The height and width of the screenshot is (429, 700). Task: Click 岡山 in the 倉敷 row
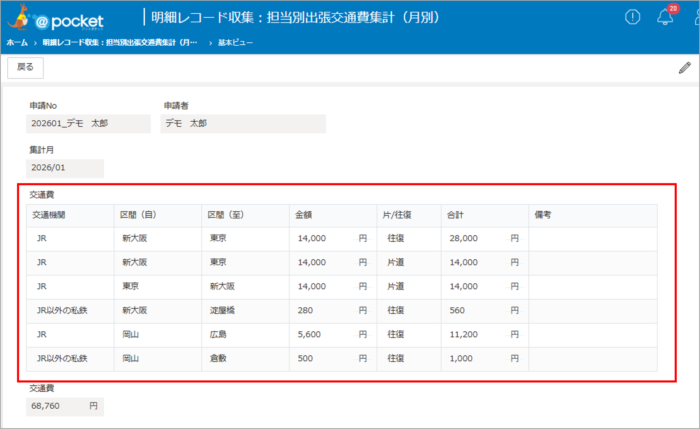coord(131,359)
